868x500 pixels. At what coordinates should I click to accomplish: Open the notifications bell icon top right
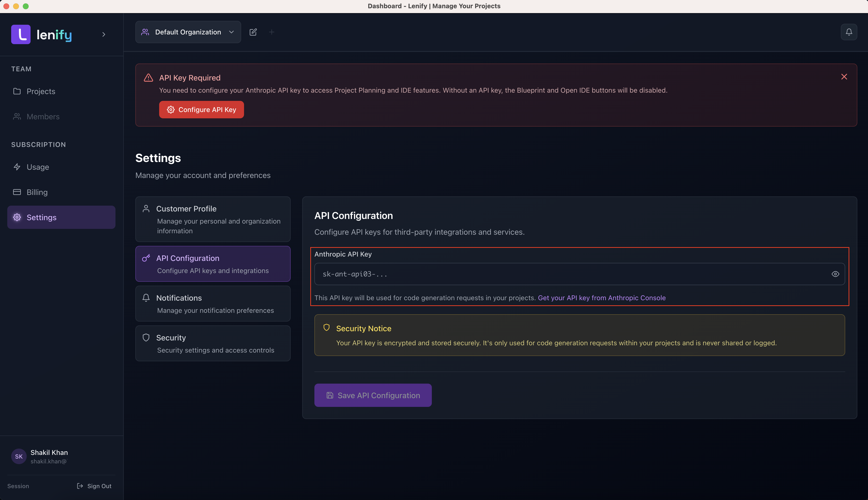tap(849, 32)
